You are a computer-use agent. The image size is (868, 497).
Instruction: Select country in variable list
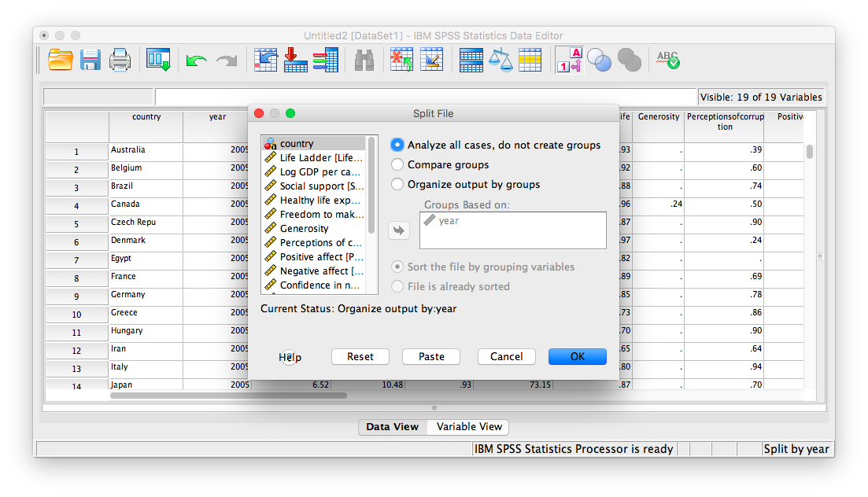pyautogui.click(x=314, y=143)
